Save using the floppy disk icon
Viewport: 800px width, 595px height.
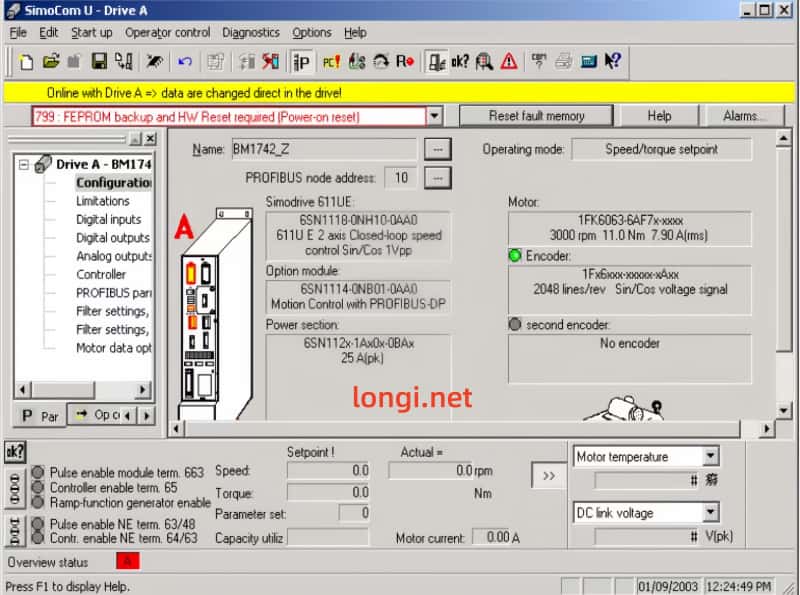click(x=99, y=62)
